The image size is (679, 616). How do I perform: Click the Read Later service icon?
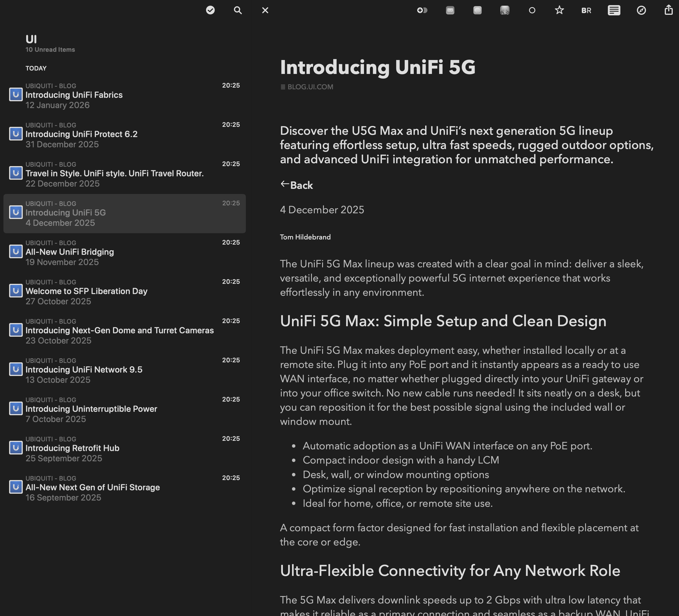422,10
